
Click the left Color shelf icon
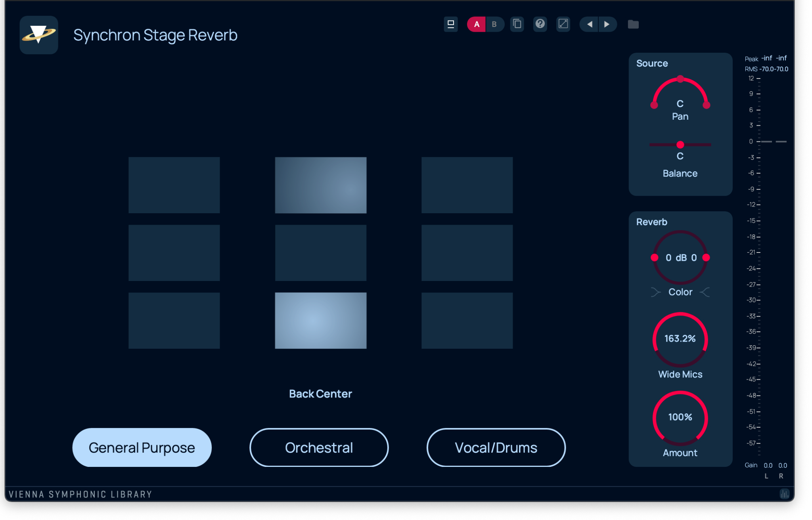point(656,292)
